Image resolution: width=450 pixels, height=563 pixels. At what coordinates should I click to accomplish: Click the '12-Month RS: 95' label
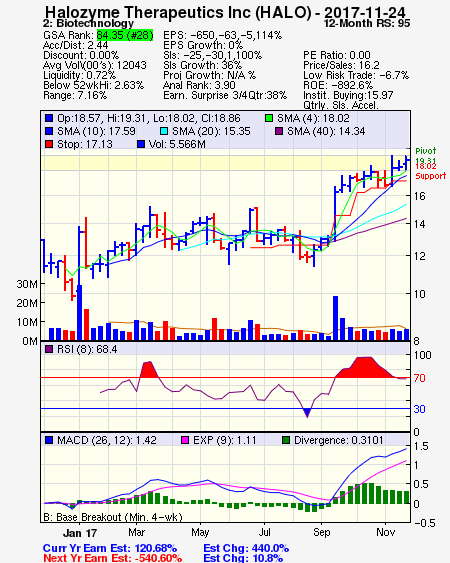[367, 23]
